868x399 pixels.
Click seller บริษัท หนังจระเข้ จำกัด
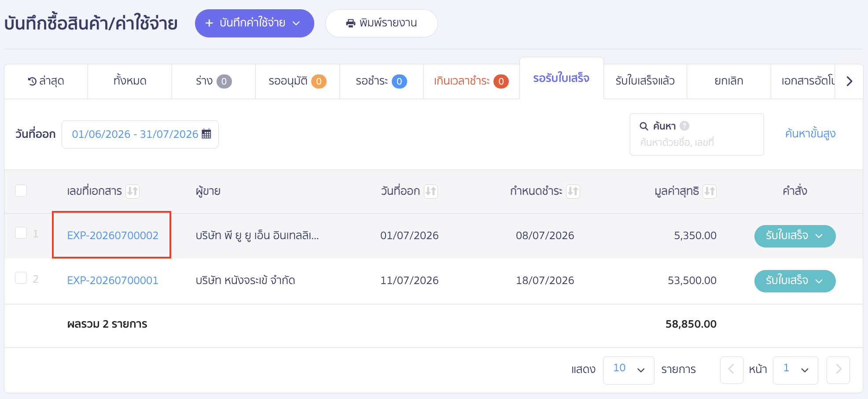point(245,281)
